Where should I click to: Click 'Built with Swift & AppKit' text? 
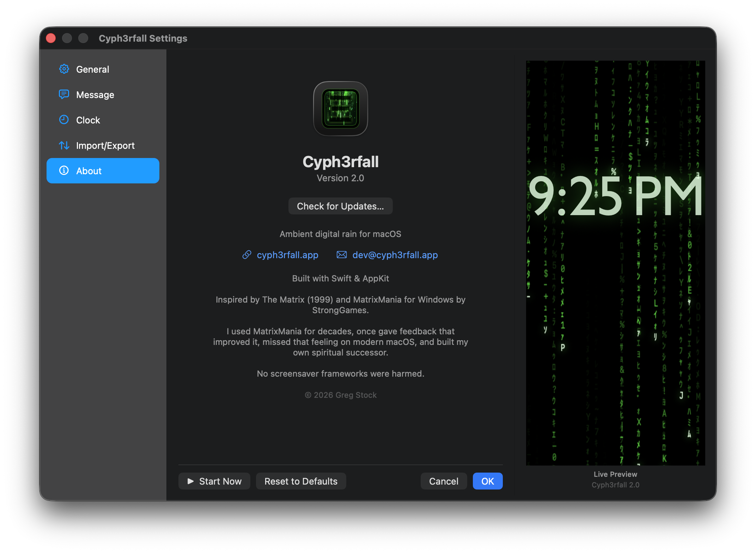pyautogui.click(x=340, y=279)
